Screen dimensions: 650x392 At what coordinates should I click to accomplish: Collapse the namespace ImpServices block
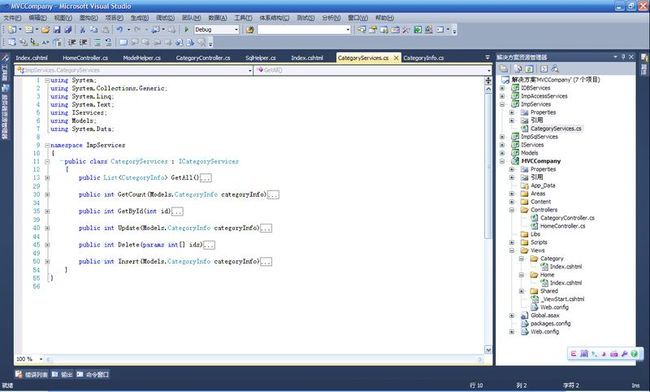pyautogui.click(x=47, y=145)
